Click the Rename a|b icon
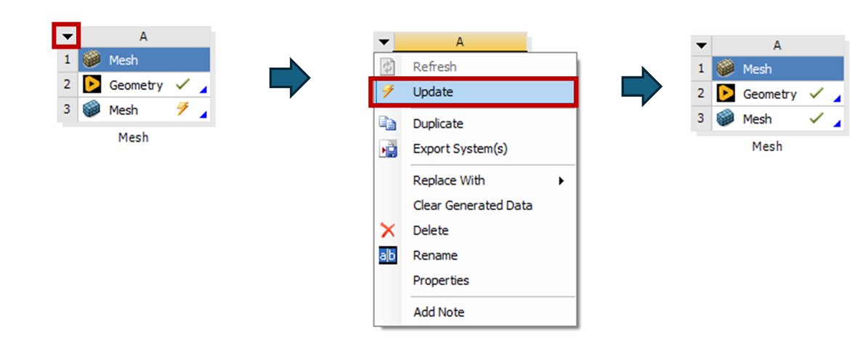 point(388,256)
